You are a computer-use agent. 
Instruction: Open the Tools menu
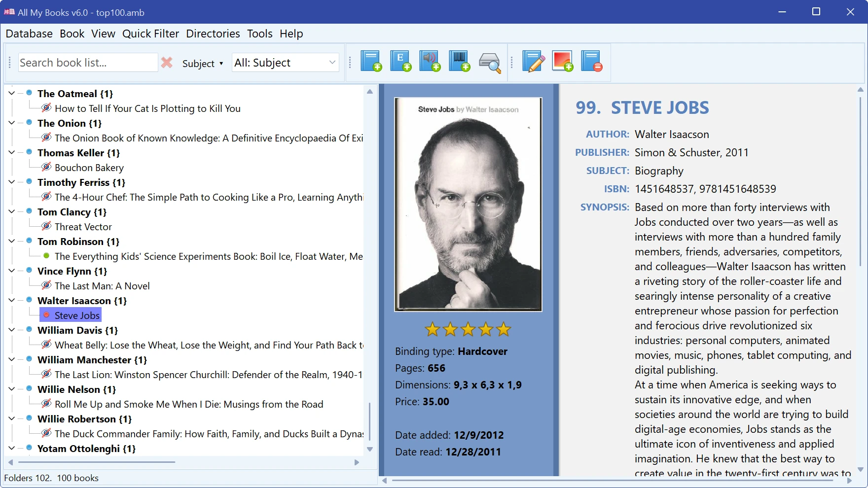pyautogui.click(x=260, y=34)
